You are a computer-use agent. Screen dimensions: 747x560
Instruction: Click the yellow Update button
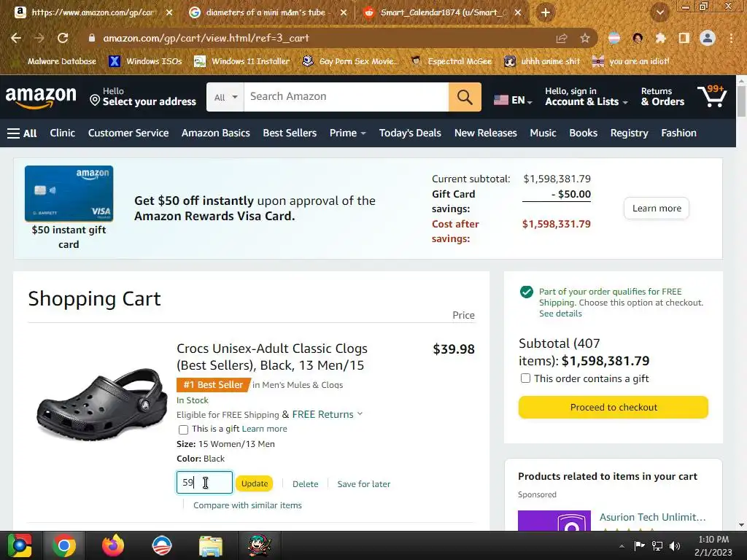click(x=255, y=483)
